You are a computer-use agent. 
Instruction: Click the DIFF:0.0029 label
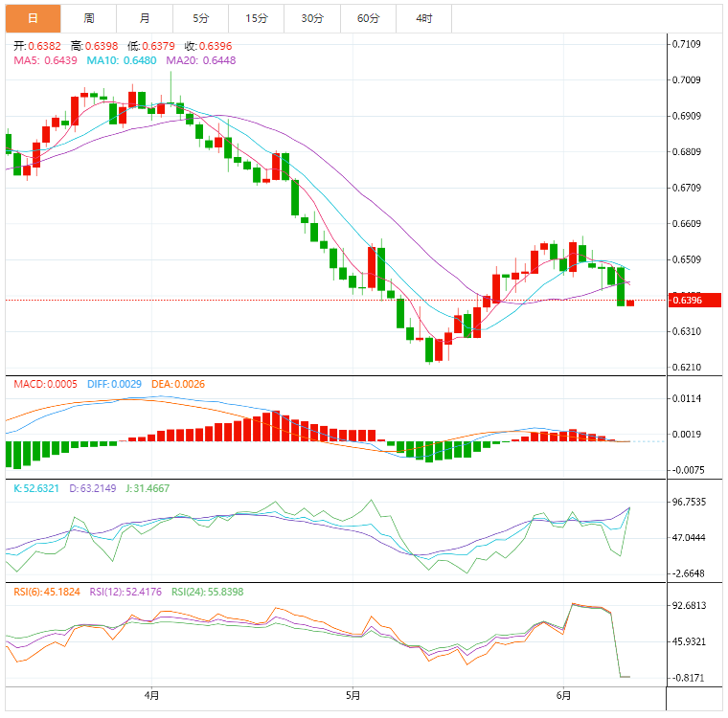pos(114,384)
